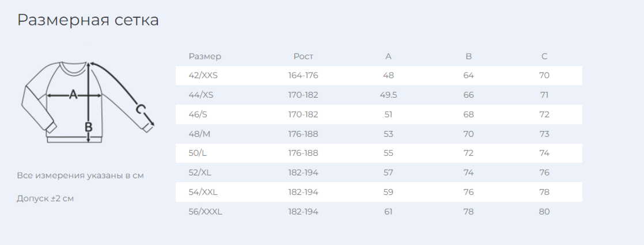The width and height of the screenshot is (644, 245).
Task: Click the A column header
Action: click(x=388, y=56)
